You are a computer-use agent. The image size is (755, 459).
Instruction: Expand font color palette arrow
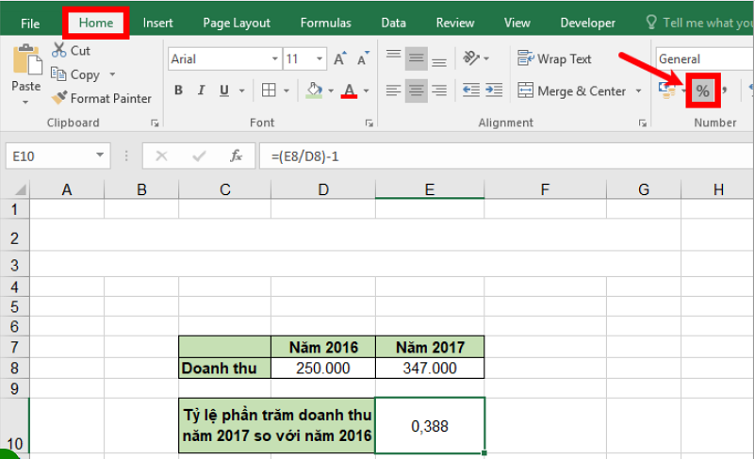pyautogui.click(x=366, y=91)
